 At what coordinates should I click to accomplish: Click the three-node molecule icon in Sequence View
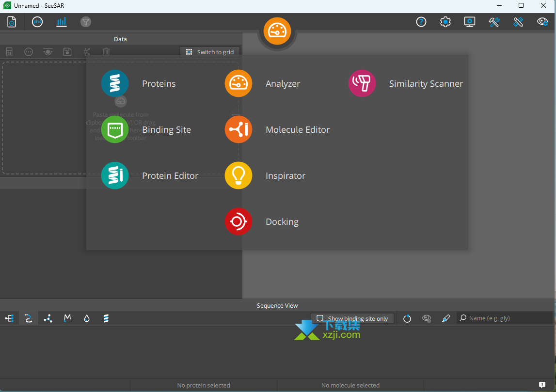48,318
